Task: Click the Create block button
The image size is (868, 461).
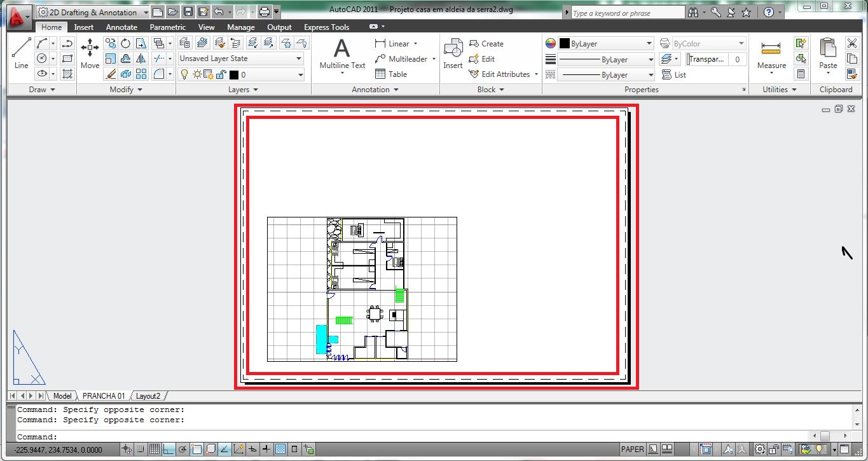Action: coord(490,44)
